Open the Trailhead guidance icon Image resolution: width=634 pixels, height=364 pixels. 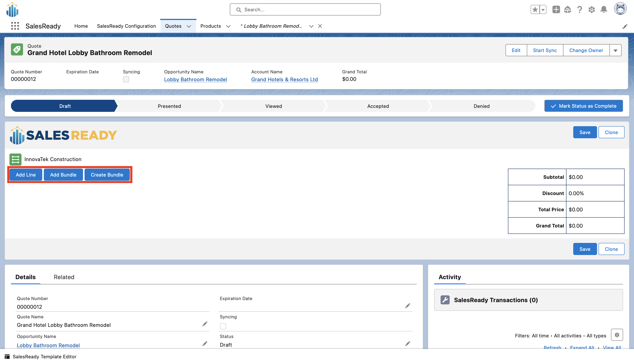[x=567, y=10]
